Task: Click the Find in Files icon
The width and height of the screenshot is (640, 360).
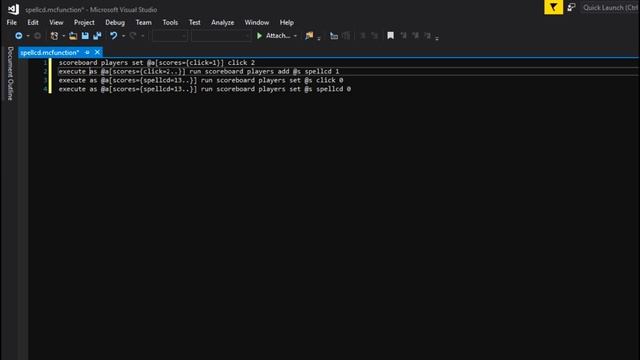Action: tap(309, 36)
